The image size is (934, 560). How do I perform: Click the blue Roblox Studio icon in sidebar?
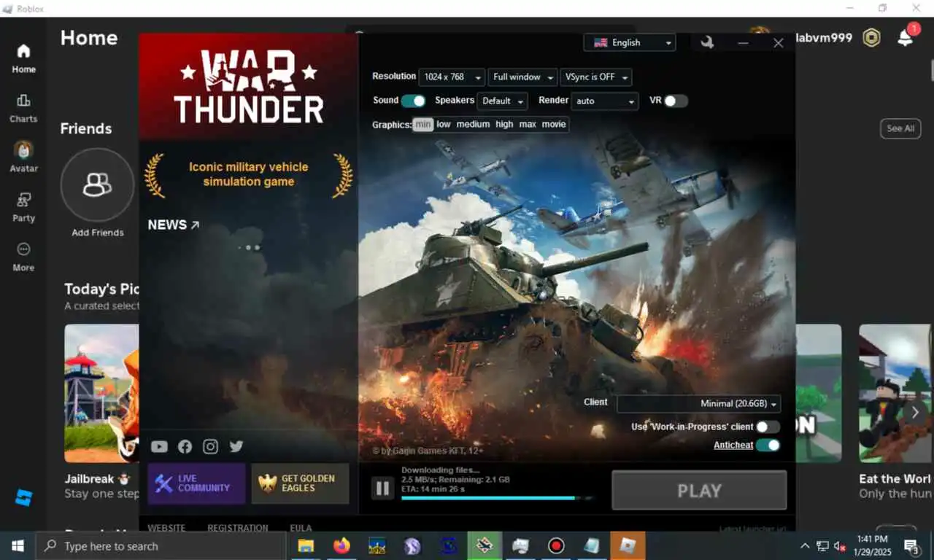pyautogui.click(x=23, y=498)
